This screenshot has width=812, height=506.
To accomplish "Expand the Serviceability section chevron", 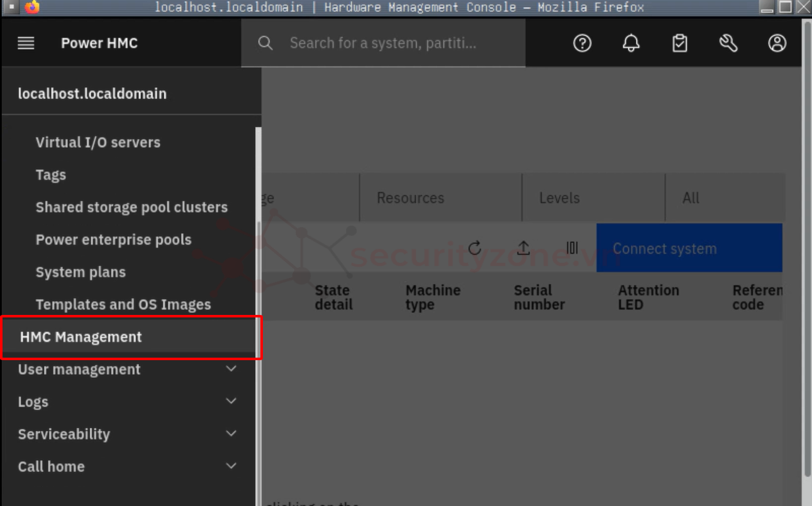I will tap(231, 434).
